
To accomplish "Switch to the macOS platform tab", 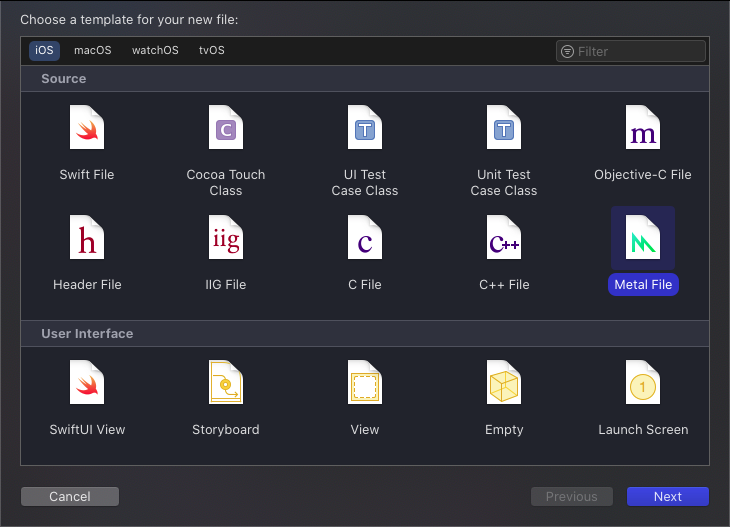I will (x=93, y=50).
